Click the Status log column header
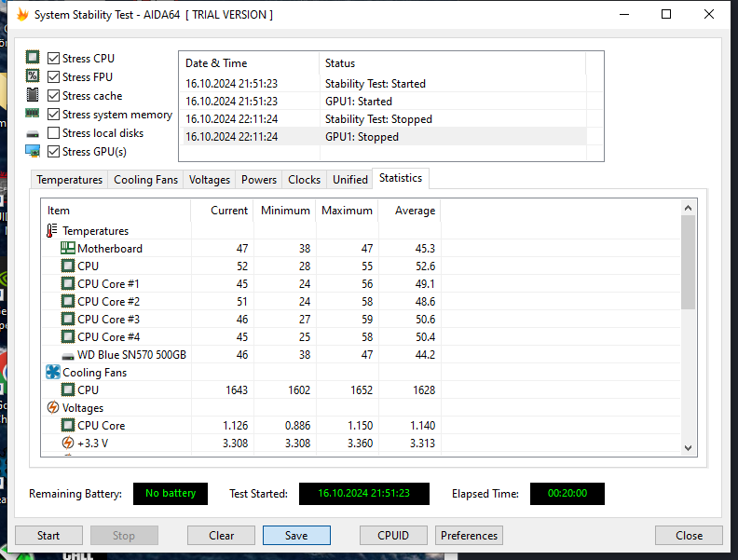Viewport: 738px width, 560px height. point(452,63)
